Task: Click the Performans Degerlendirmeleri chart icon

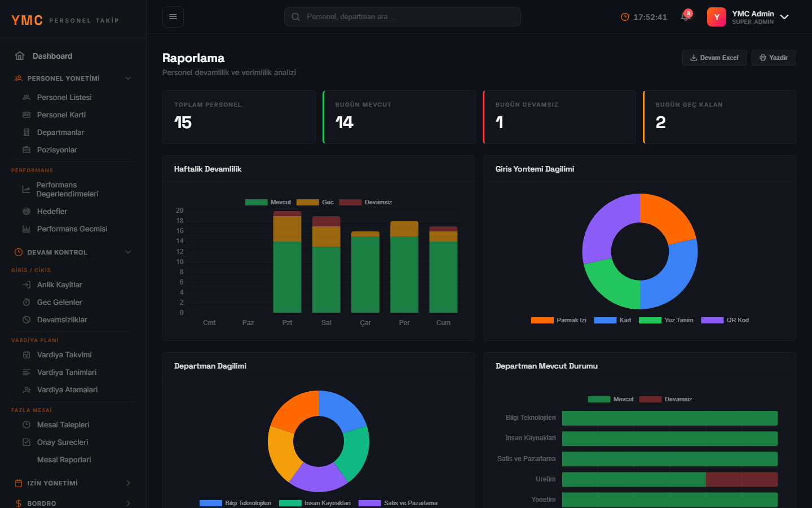Action: pos(26,189)
